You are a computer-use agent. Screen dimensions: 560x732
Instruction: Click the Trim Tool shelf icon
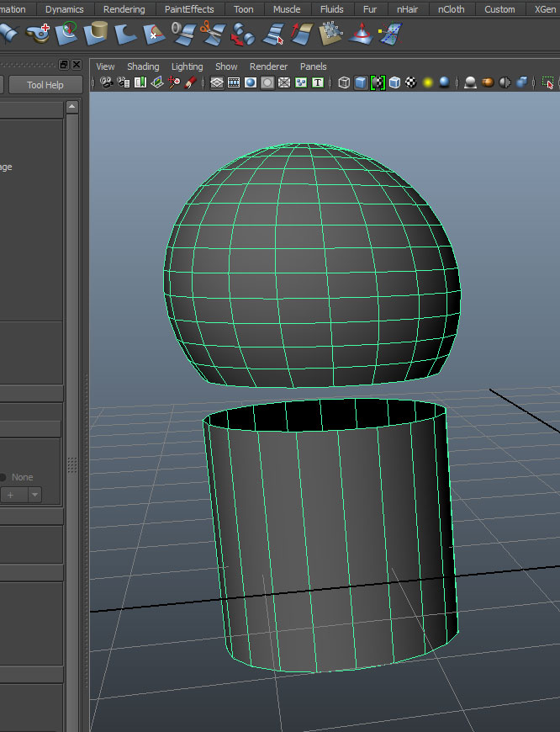[x=125, y=34]
